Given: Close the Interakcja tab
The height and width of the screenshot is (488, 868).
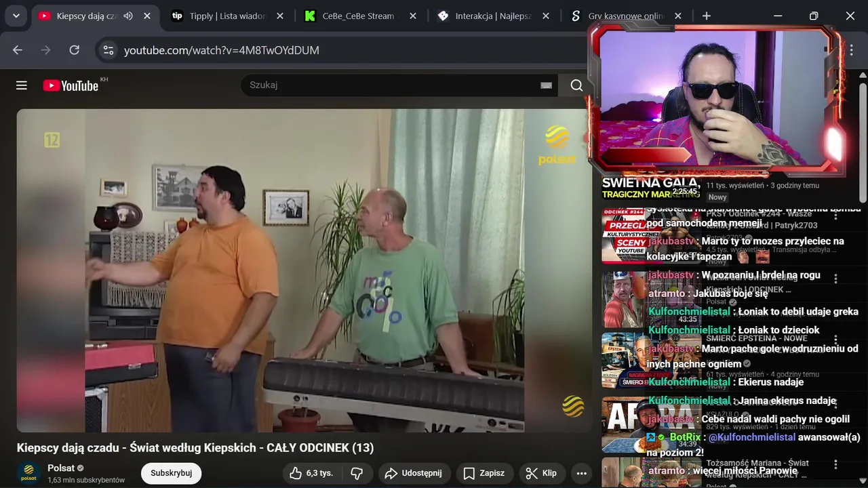Looking at the screenshot, I should pos(545,16).
